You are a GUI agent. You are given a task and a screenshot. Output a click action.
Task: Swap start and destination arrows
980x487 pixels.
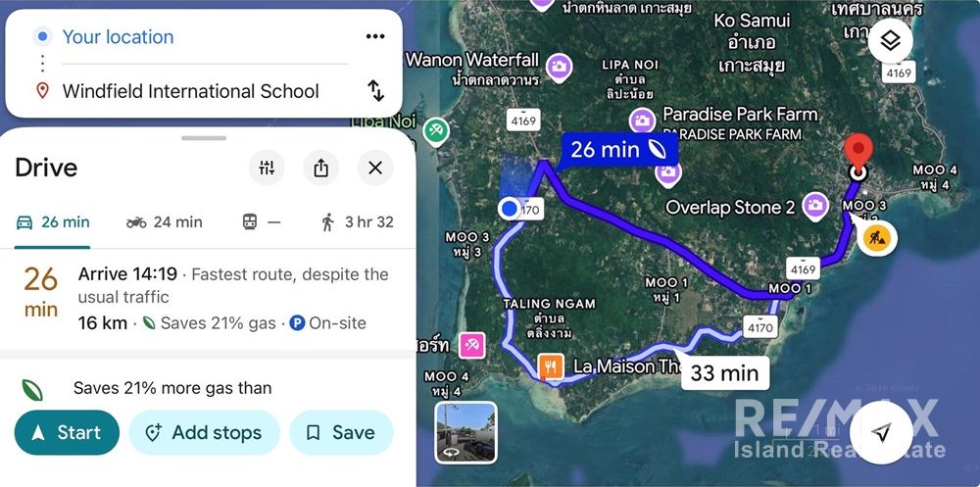click(x=375, y=91)
